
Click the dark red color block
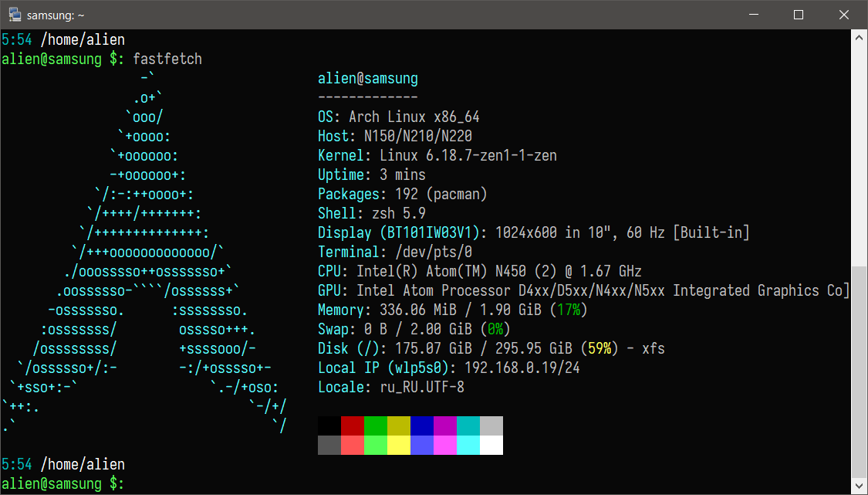(x=353, y=425)
